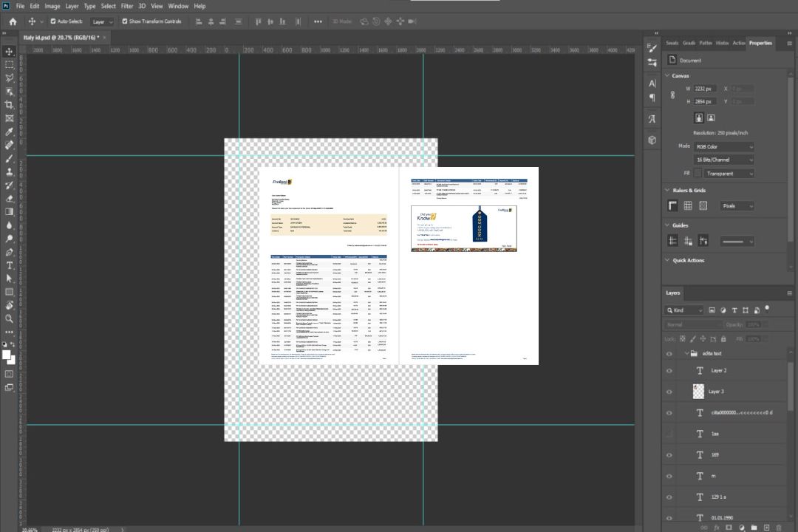Create a new layer from the Layers panel
The image size is (798, 532).
pyautogui.click(x=766, y=527)
